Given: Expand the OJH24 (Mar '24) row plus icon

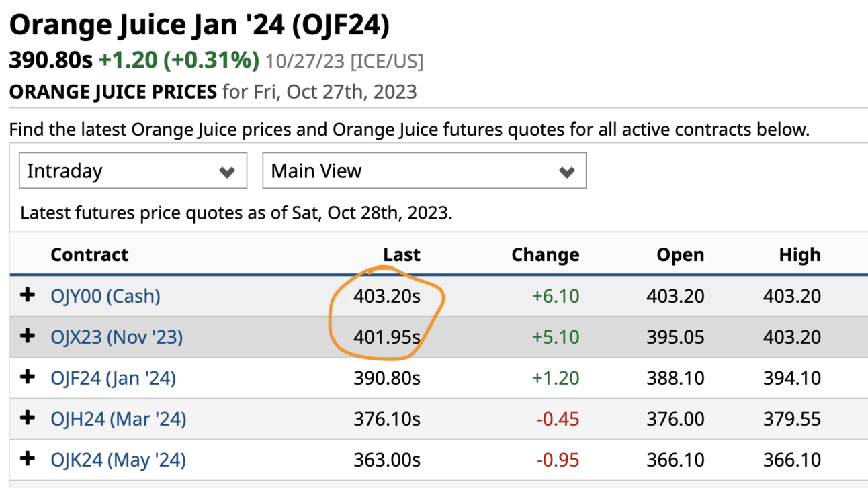Looking at the screenshot, I should (28, 418).
